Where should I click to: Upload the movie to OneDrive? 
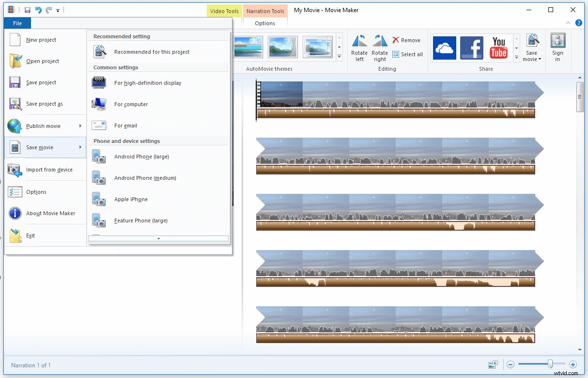(444, 47)
